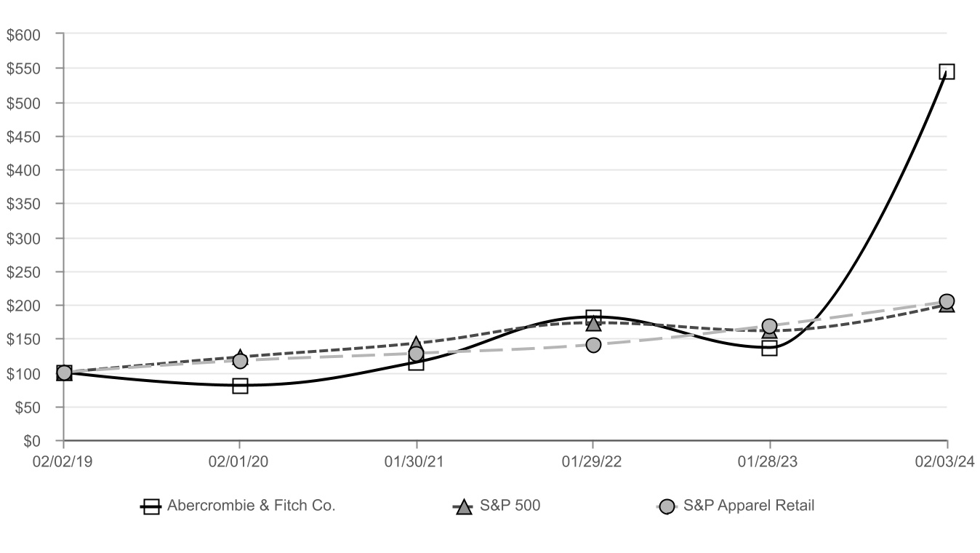This screenshot has height=553, width=980.
Task: Click the circle legend icon for S&P Apparel Retail
Action: click(667, 506)
